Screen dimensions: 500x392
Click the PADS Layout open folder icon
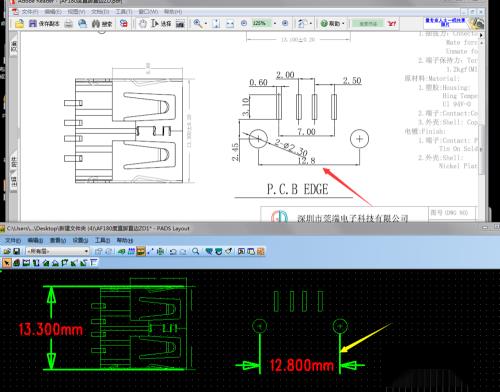pyautogui.click(x=7, y=251)
